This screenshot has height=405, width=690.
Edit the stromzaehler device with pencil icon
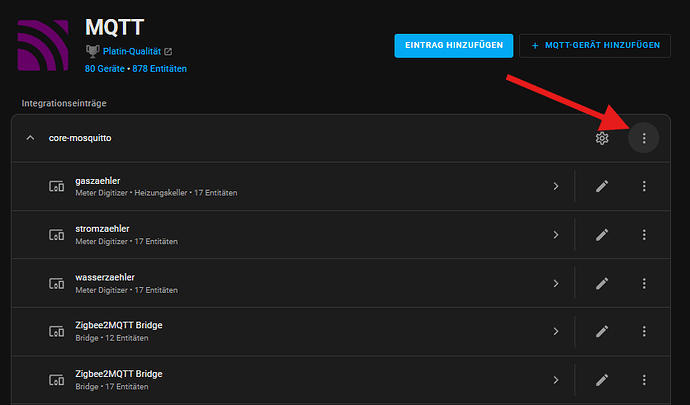click(602, 235)
